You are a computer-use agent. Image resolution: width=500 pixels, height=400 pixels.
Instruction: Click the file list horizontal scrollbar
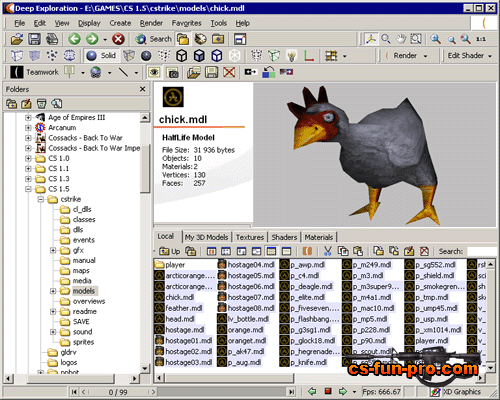230,378
